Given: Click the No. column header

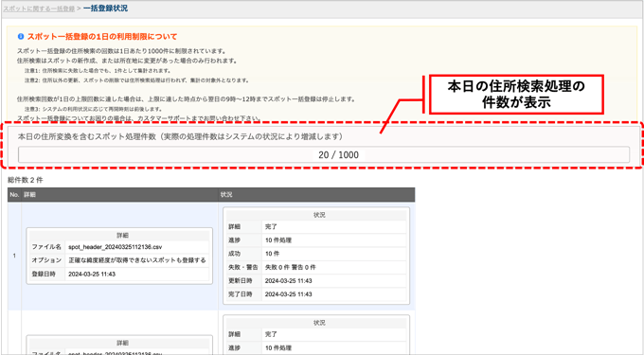Looking at the screenshot, I should point(14,194).
